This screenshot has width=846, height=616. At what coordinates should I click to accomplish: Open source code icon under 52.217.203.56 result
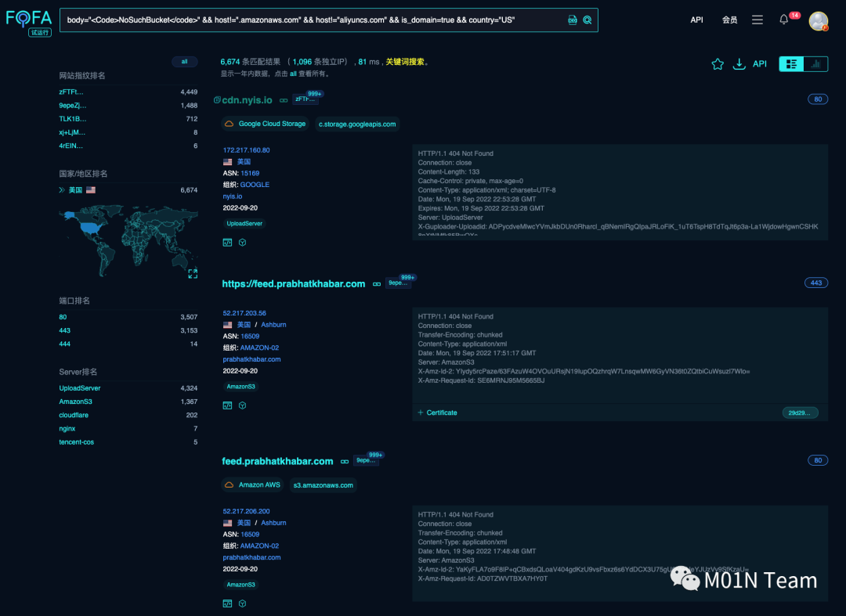click(x=228, y=405)
